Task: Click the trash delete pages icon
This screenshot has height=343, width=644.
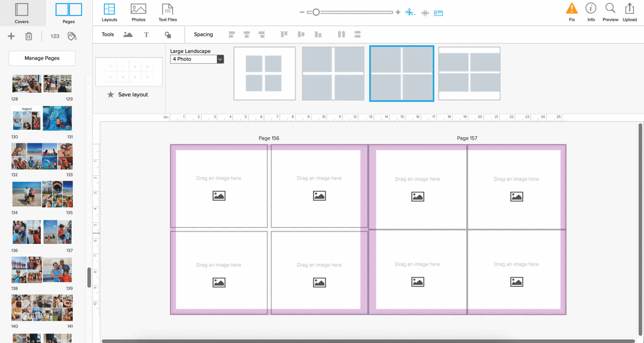Action: [29, 36]
